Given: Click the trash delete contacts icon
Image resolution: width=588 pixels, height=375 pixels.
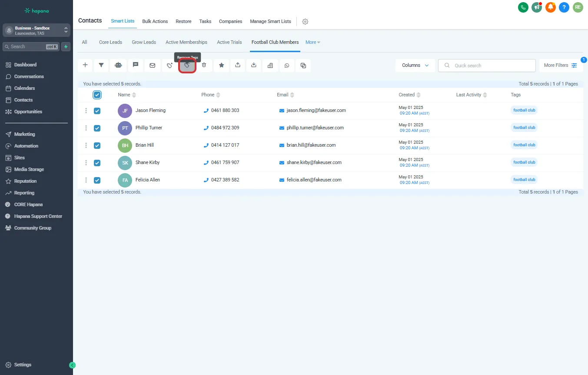Looking at the screenshot, I should tap(204, 66).
